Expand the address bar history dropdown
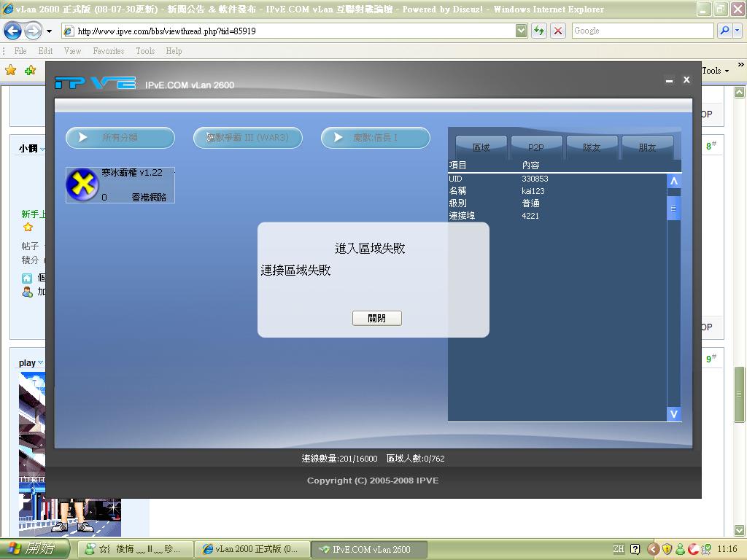Viewport: 747px width, 560px height. pos(521,31)
